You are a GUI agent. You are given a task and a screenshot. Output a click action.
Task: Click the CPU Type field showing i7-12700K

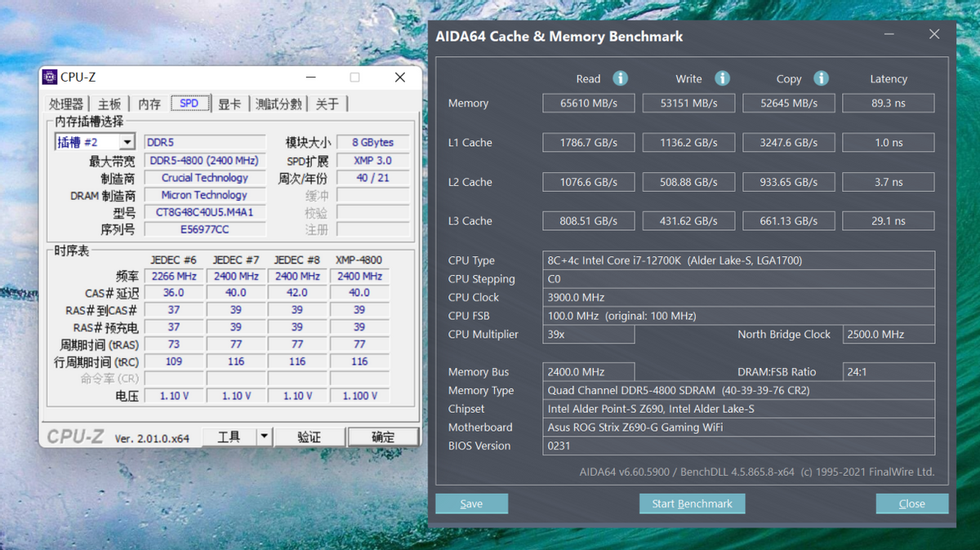coord(739,260)
